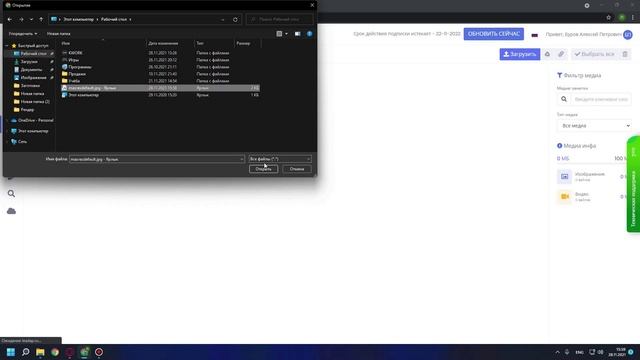The image size is (640, 360).
Task: Click the trash delete icon
Action: (625, 54)
